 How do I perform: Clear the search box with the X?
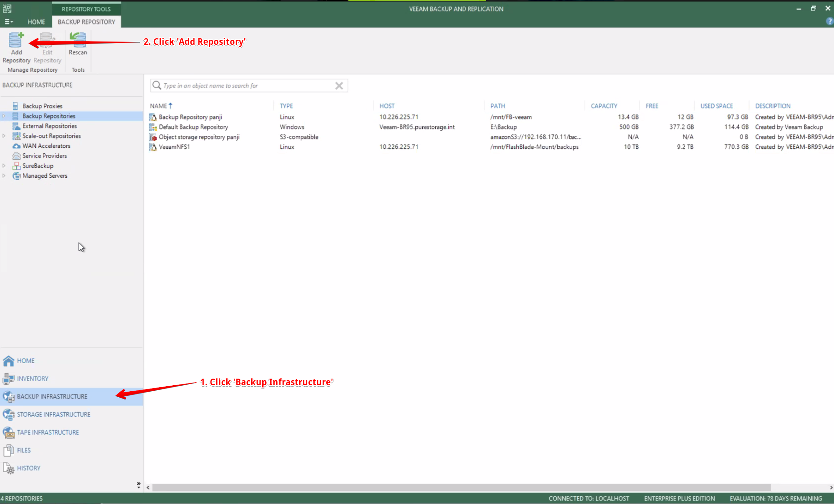339,86
